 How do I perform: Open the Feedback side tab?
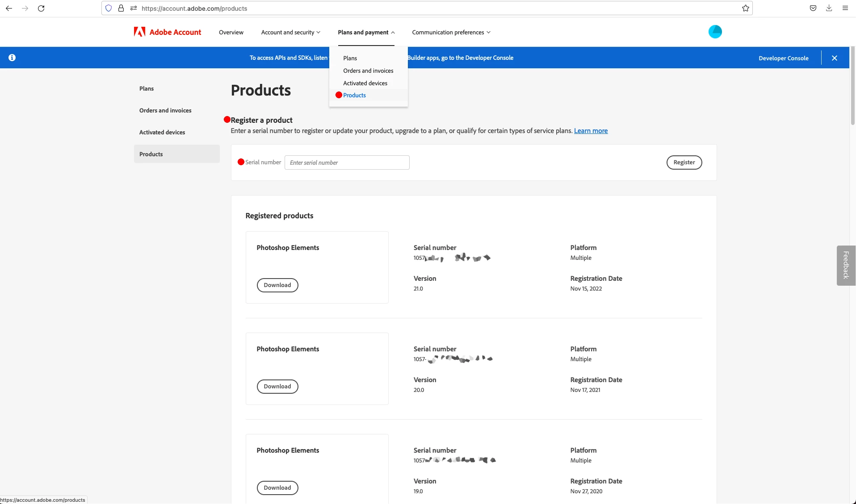point(846,265)
